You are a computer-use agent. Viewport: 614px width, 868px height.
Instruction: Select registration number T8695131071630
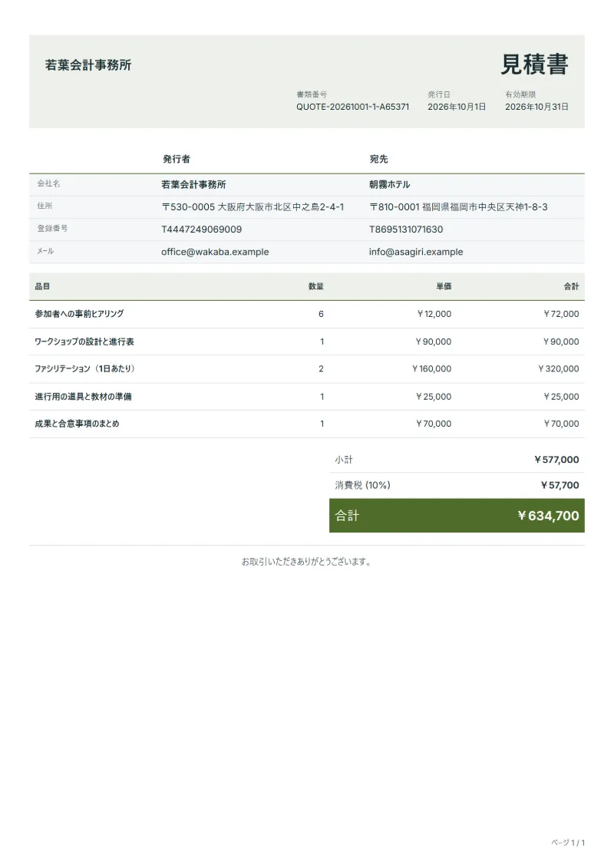pos(406,229)
